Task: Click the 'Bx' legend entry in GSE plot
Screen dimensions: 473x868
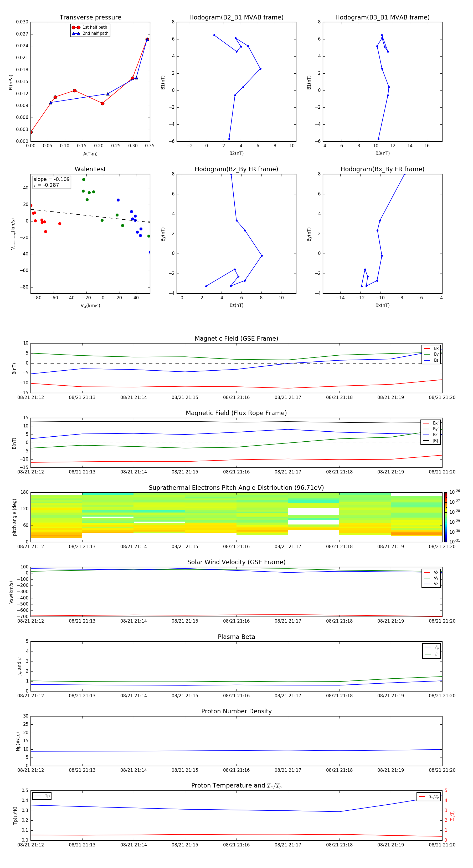Action: (x=431, y=349)
